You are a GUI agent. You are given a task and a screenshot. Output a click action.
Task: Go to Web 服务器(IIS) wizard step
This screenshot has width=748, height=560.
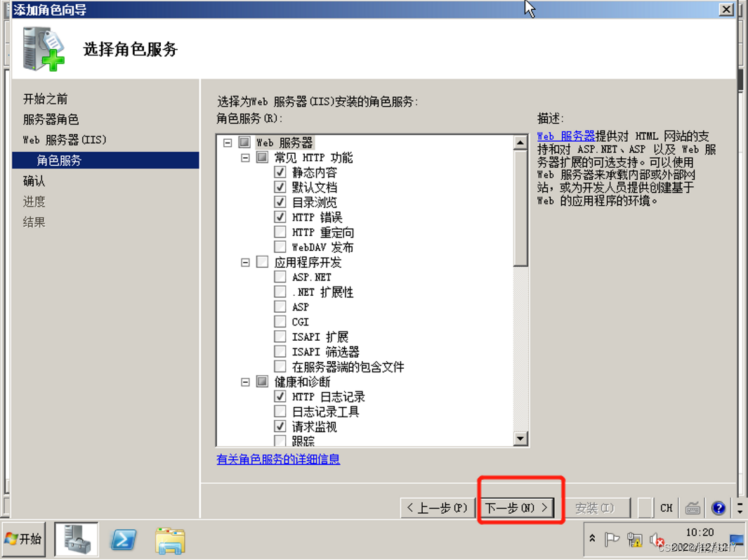[x=65, y=140]
